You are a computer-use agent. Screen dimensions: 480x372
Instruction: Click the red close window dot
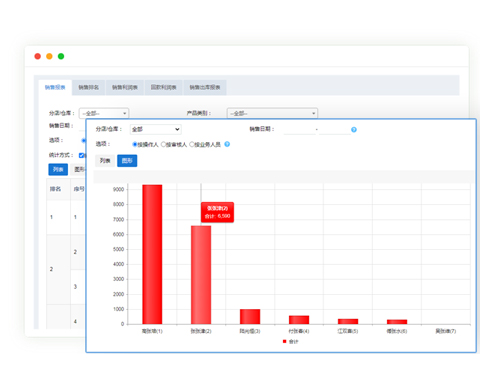click(x=38, y=56)
